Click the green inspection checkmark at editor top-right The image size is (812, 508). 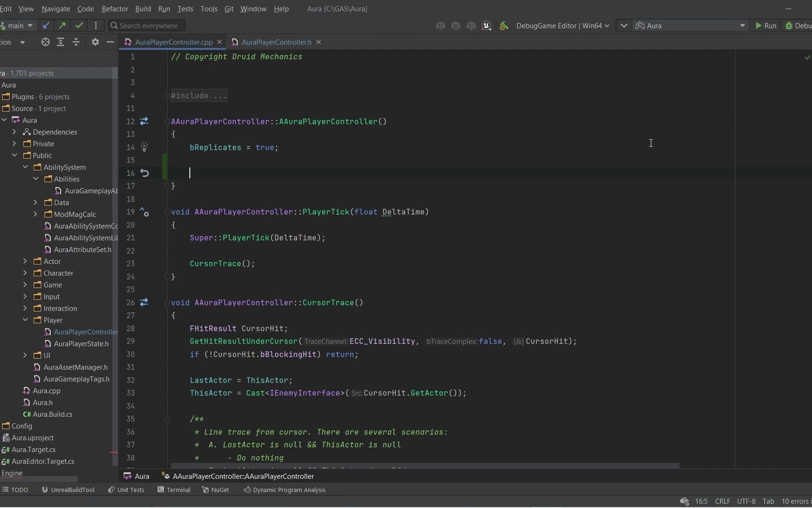pos(807,57)
